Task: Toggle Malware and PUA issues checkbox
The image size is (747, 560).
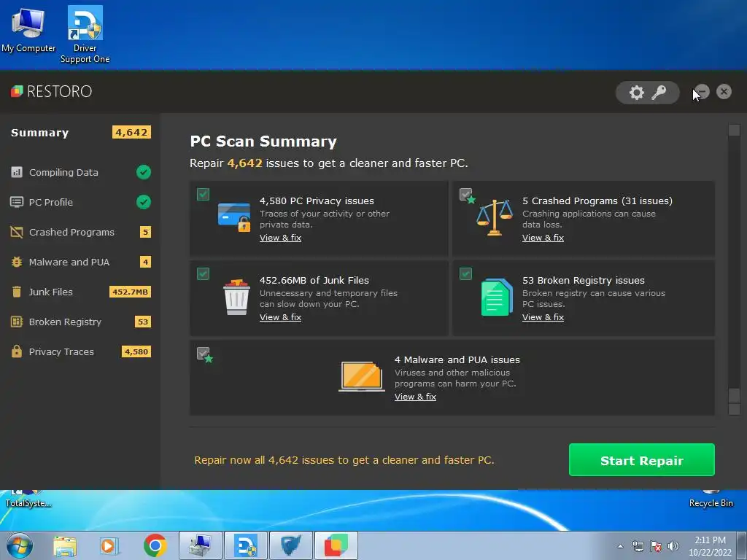Action: pyautogui.click(x=203, y=354)
